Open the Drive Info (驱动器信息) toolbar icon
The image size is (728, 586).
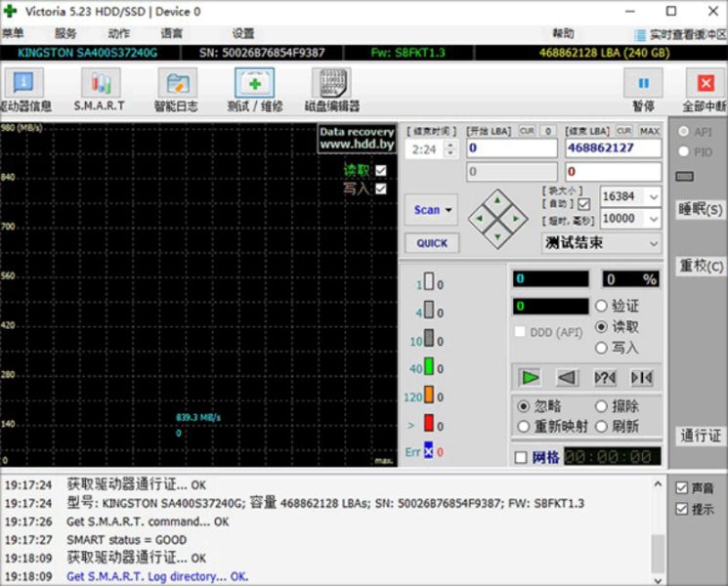23,84
